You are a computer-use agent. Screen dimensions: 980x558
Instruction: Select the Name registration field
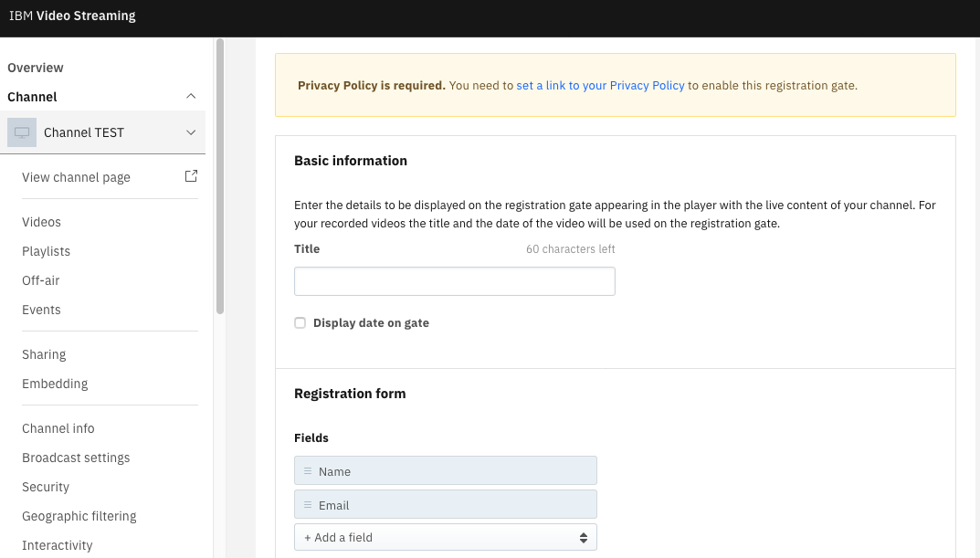[446, 470]
